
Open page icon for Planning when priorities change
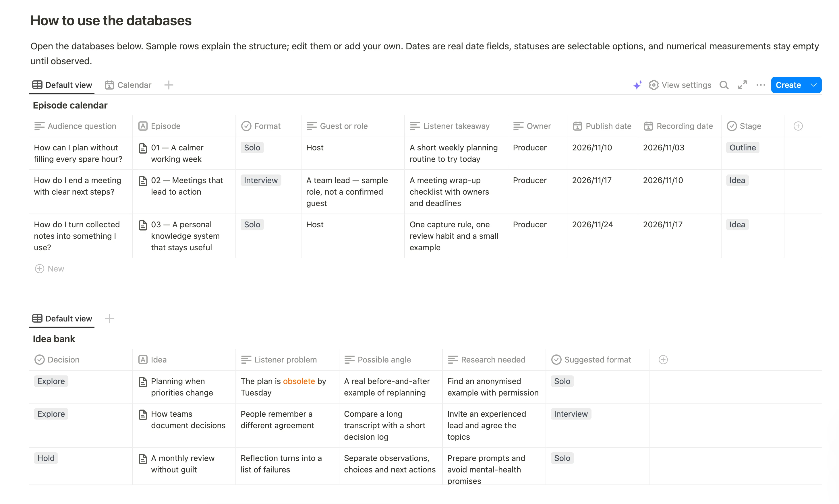pyautogui.click(x=143, y=382)
